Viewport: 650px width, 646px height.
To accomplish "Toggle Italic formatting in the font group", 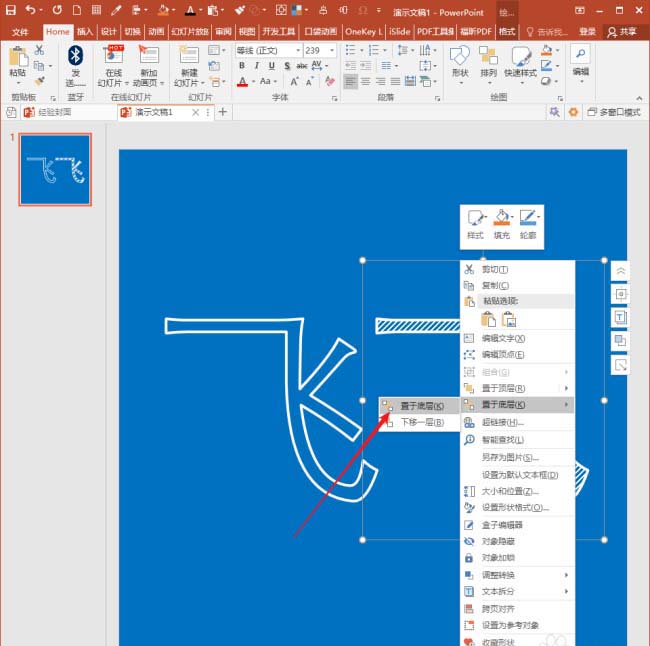I will click(x=256, y=66).
